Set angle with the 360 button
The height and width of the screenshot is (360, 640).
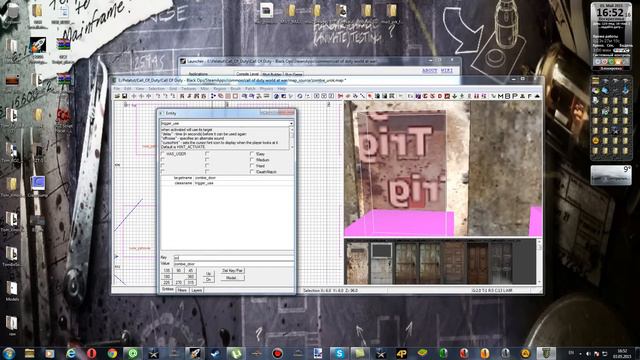tap(191, 276)
